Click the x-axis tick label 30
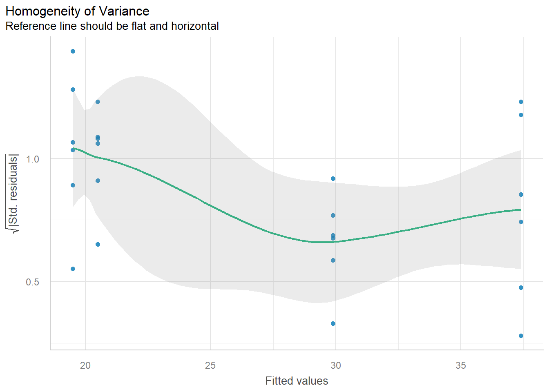 [x=335, y=365]
